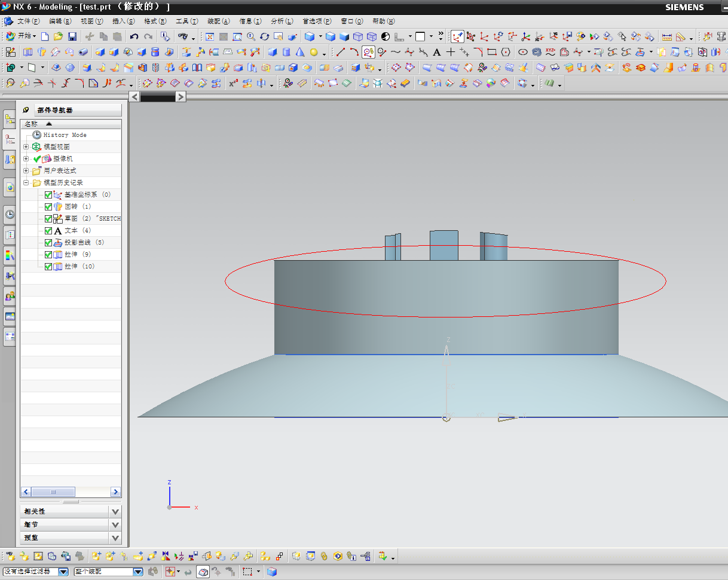Open the 分析(L) menu
Screen dimensions: 728x580
click(282, 21)
